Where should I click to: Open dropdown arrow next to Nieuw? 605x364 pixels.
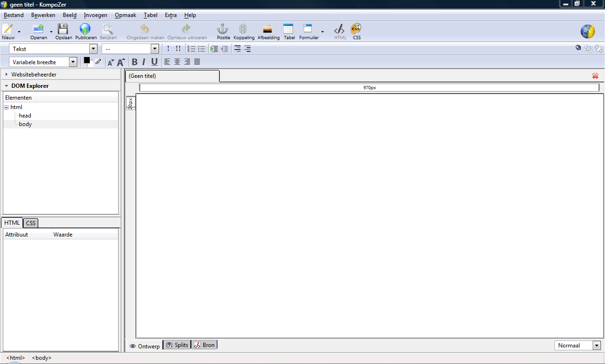click(x=19, y=32)
